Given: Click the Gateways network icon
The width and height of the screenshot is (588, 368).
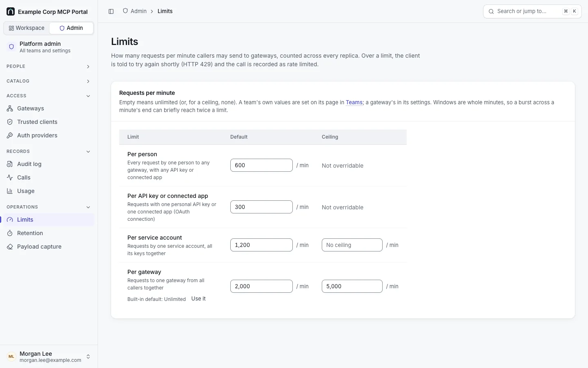Looking at the screenshot, I should [10, 108].
